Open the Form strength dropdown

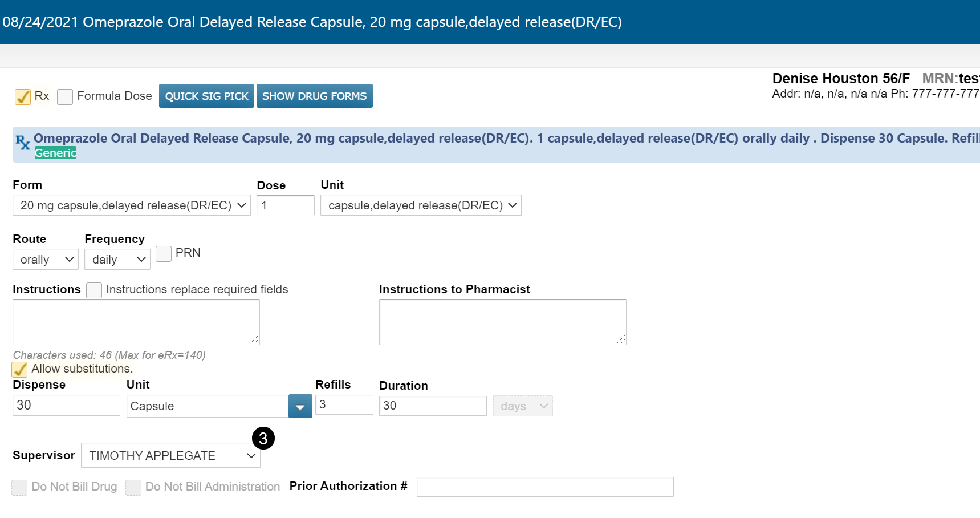[x=131, y=205]
